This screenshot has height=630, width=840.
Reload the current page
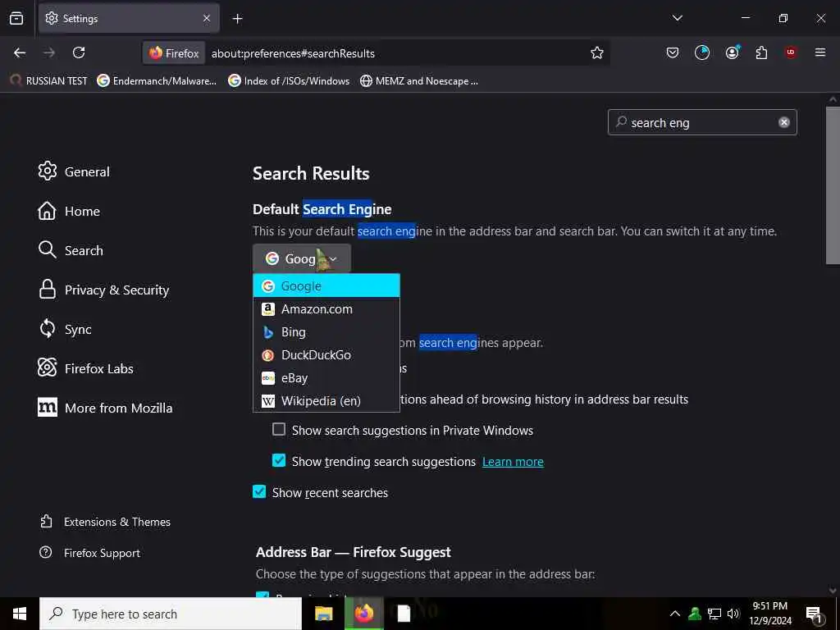coord(79,52)
